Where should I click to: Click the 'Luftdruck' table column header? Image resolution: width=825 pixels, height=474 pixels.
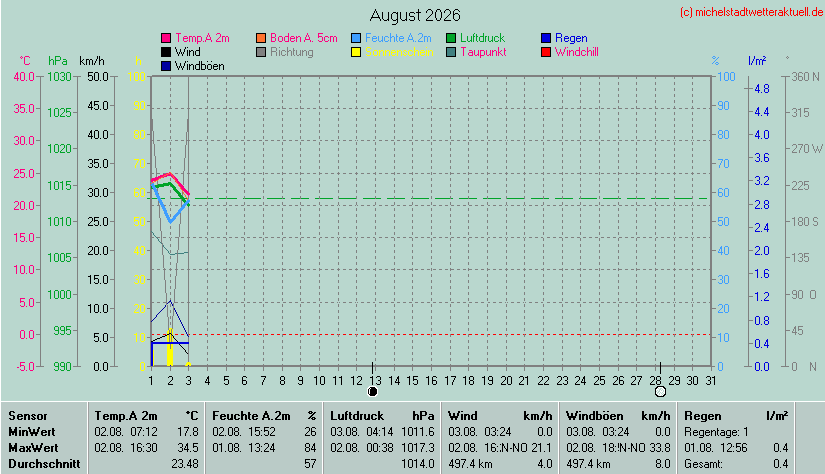point(357,416)
